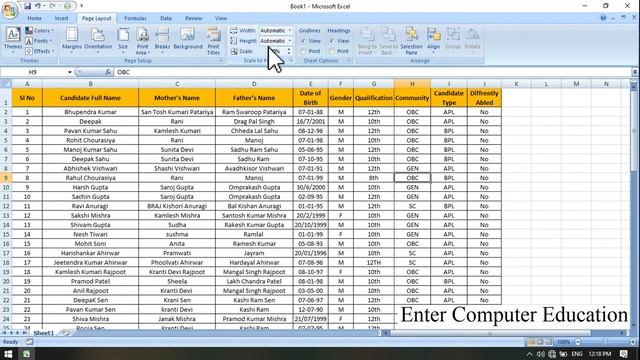Click into the formula bar showing OBC

click(x=373, y=72)
